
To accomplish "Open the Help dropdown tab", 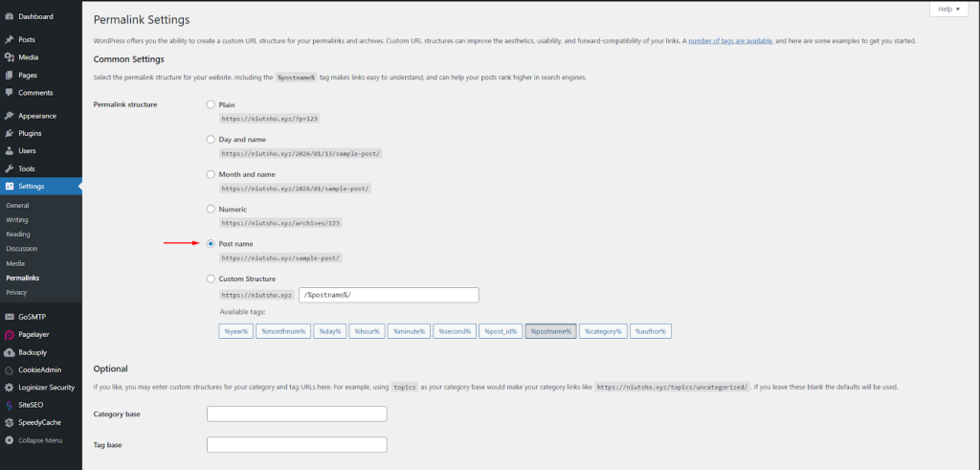I will pos(948,10).
